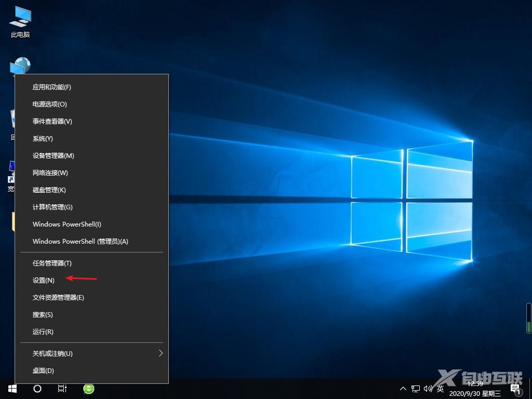Open the notification center icon
Viewport: 532px width, 399px height.
coord(516,389)
